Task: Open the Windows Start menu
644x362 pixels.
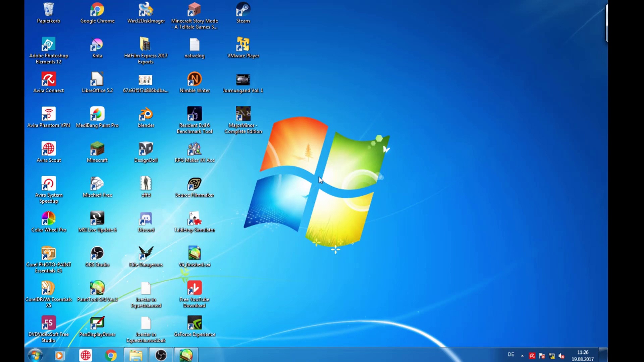Action: [35, 355]
